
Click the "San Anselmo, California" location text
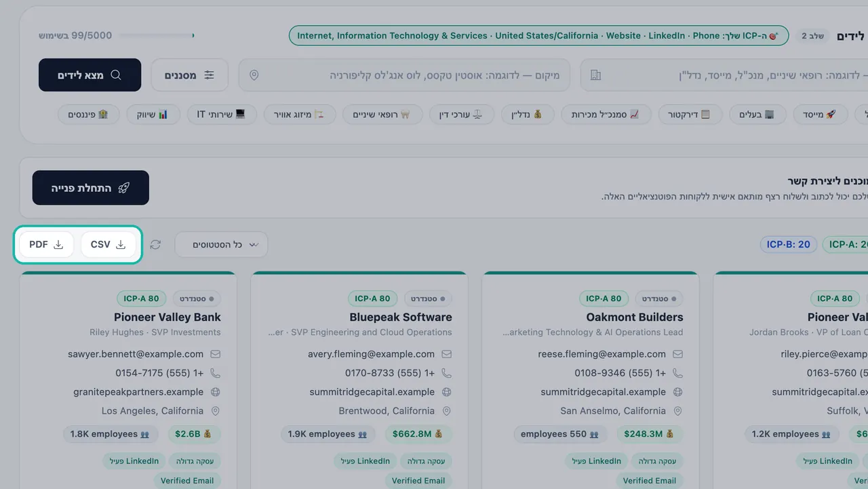point(613,411)
